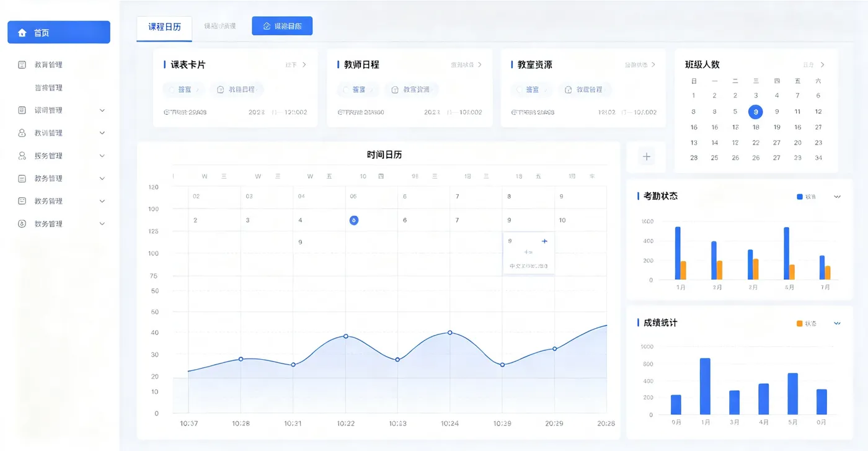Click the second chip icon in 教师日程 card
The height and width of the screenshot is (451, 868).
tap(395, 89)
